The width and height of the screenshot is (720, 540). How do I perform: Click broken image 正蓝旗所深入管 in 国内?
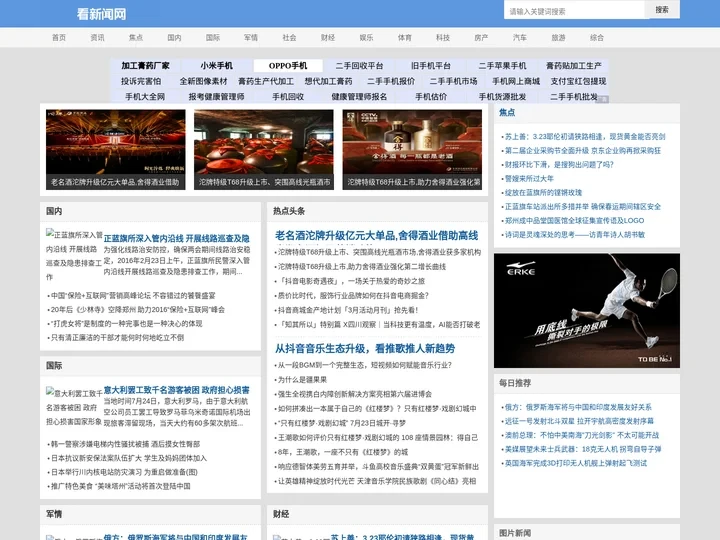click(74, 254)
